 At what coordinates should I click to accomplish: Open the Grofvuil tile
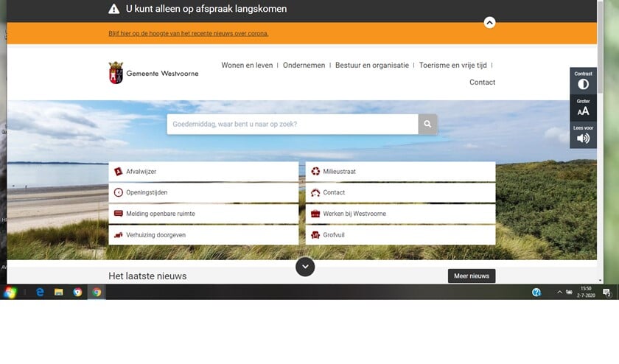[400, 235]
